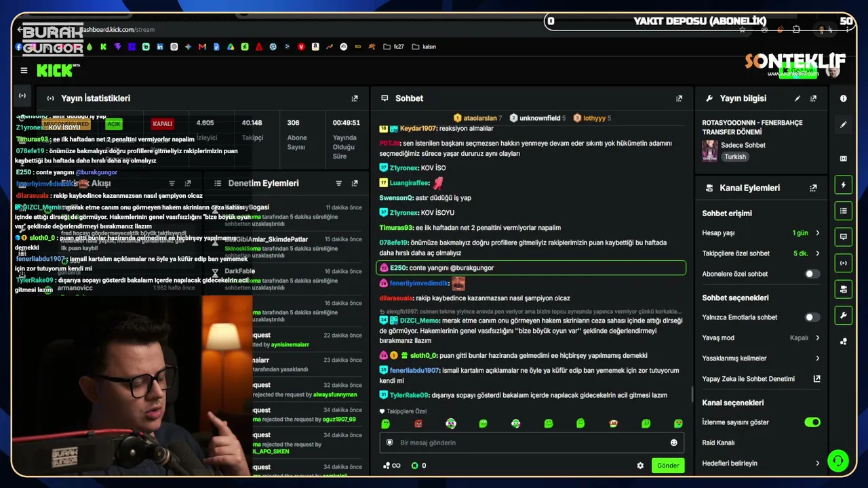
Task: Click top gifter lothyyy
Action: click(x=592, y=118)
